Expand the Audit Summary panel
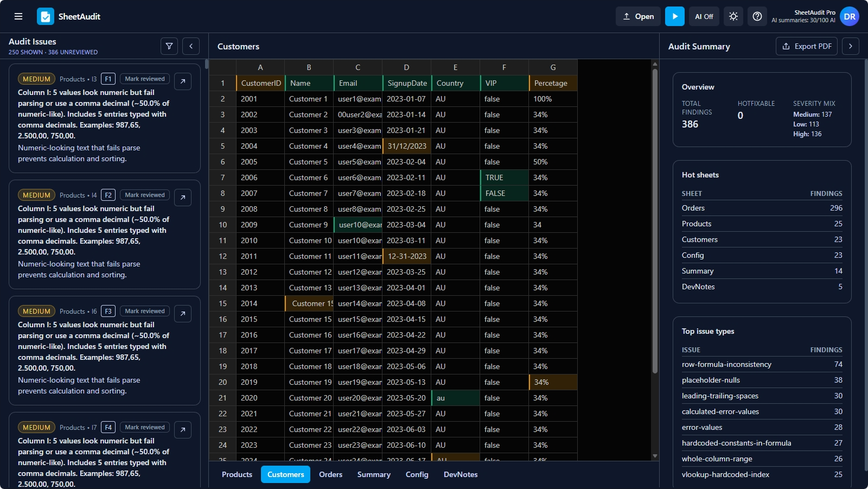 tap(850, 46)
